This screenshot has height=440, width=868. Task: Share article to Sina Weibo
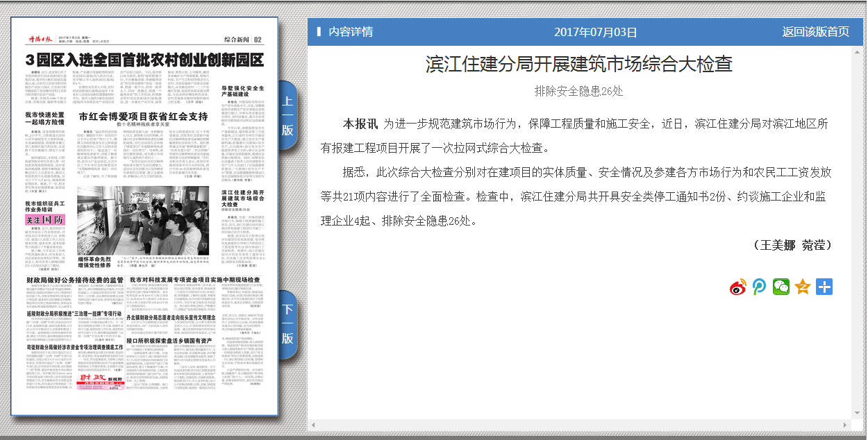[x=737, y=287]
